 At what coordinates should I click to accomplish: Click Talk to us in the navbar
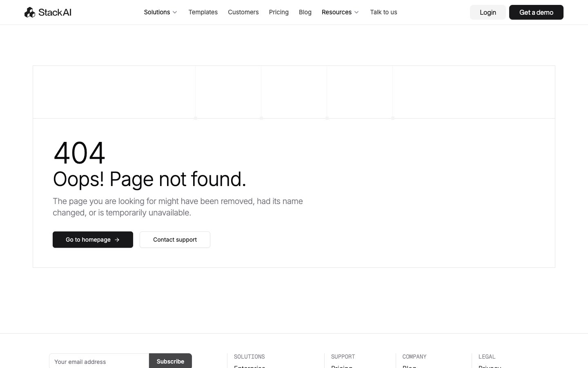click(x=383, y=12)
